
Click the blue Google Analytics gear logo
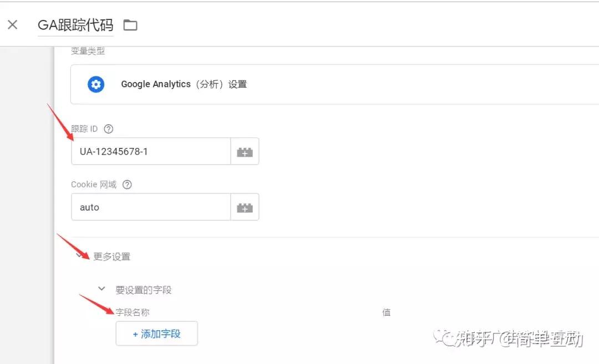click(x=96, y=84)
